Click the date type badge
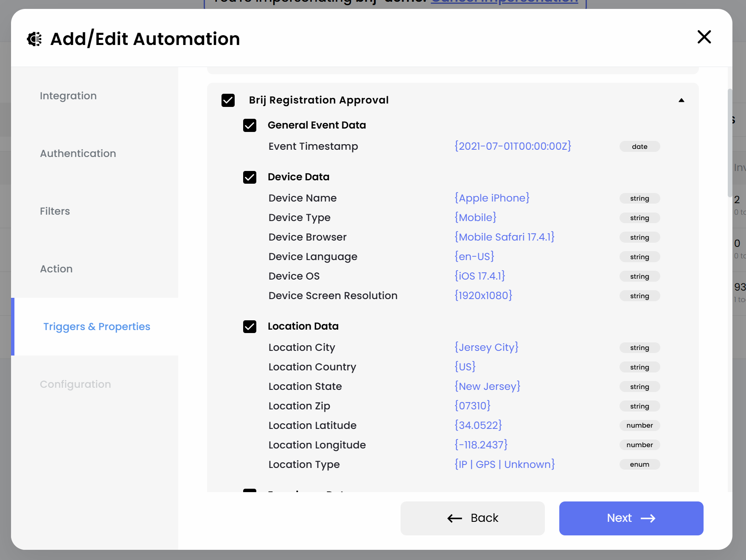This screenshot has height=560, width=746. coord(639,146)
